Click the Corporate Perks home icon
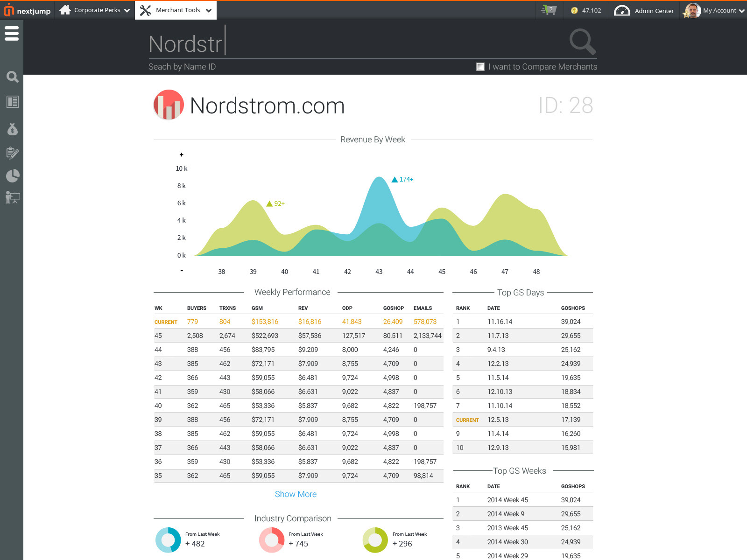Image resolution: width=747 pixels, height=560 pixels. (x=65, y=10)
